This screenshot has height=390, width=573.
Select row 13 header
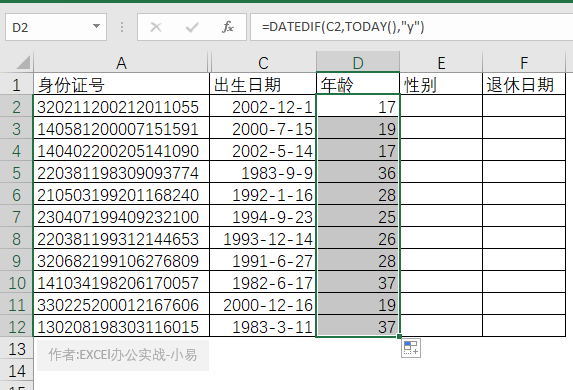coord(16,348)
